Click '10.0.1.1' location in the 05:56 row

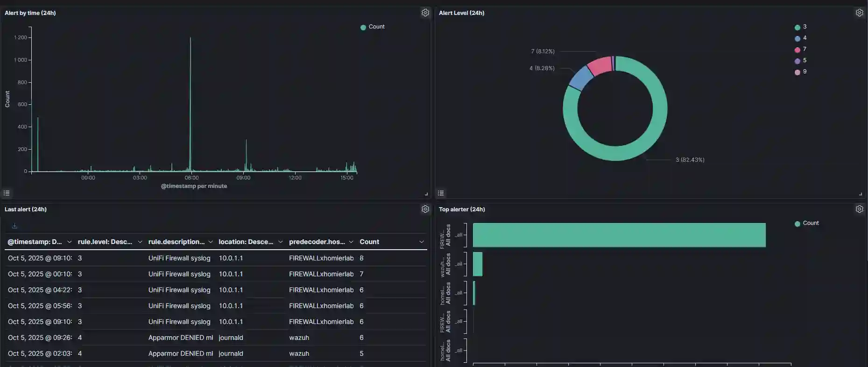(x=231, y=306)
